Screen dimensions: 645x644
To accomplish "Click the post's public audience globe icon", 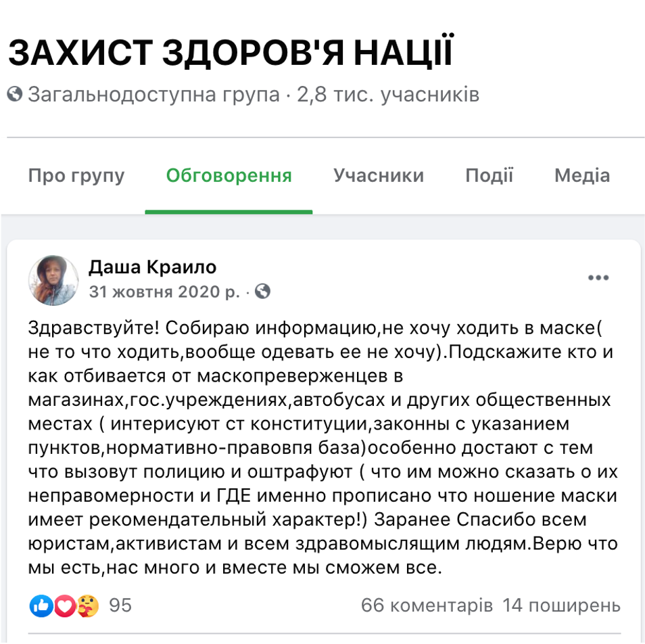I will pyautogui.click(x=263, y=292).
